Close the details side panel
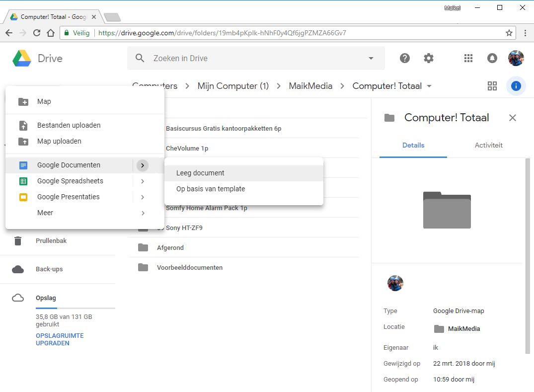 [x=513, y=118]
